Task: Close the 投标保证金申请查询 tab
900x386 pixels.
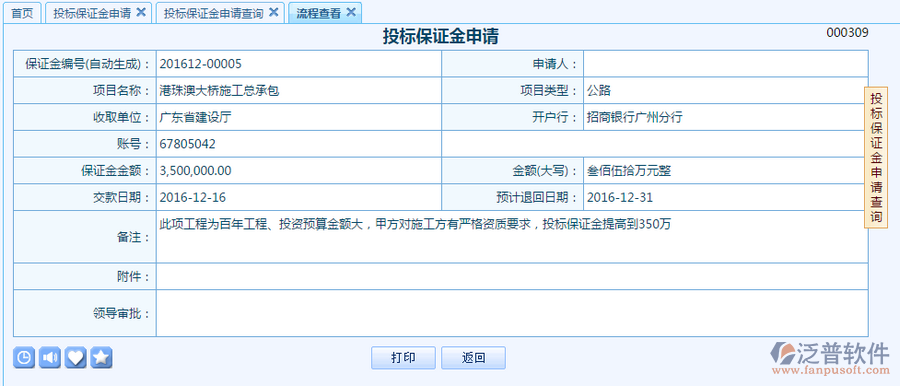Action: [x=274, y=12]
